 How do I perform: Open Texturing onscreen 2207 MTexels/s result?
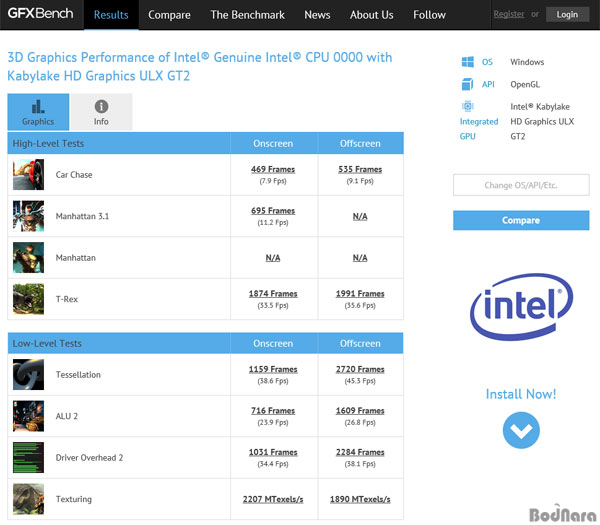273,499
